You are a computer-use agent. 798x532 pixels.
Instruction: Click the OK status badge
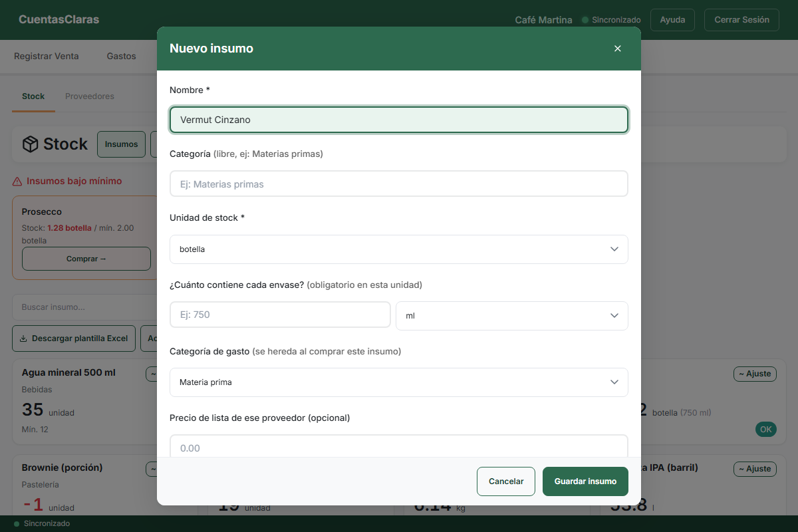pos(765,430)
